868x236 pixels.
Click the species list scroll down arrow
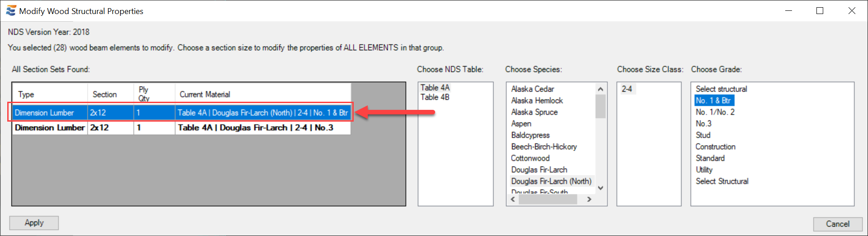(601, 188)
